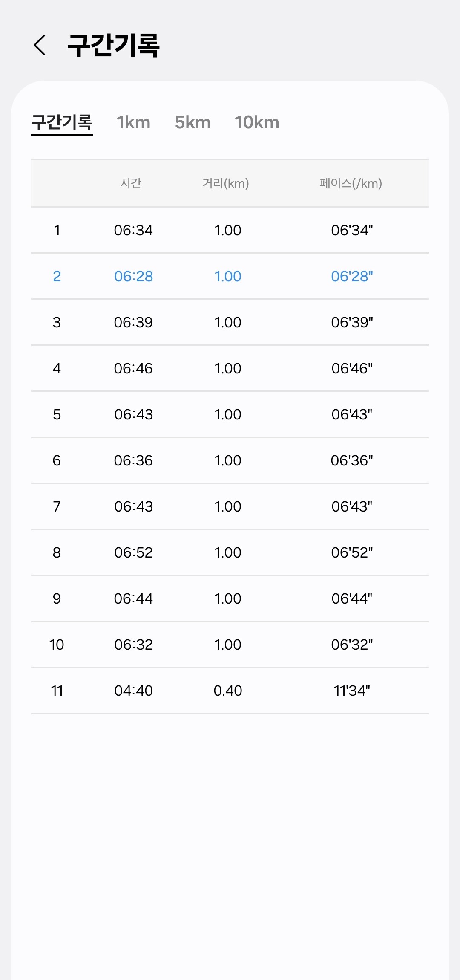The width and height of the screenshot is (460, 980).
Task: Tap the back arrow icon
Action: [x=40, y=45]
